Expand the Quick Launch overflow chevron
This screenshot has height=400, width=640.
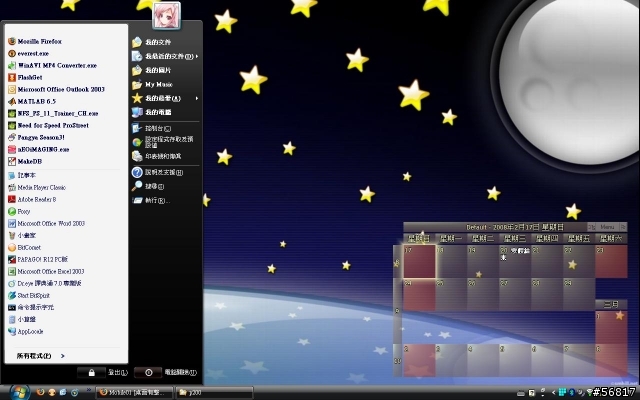(x=88, y=391)
